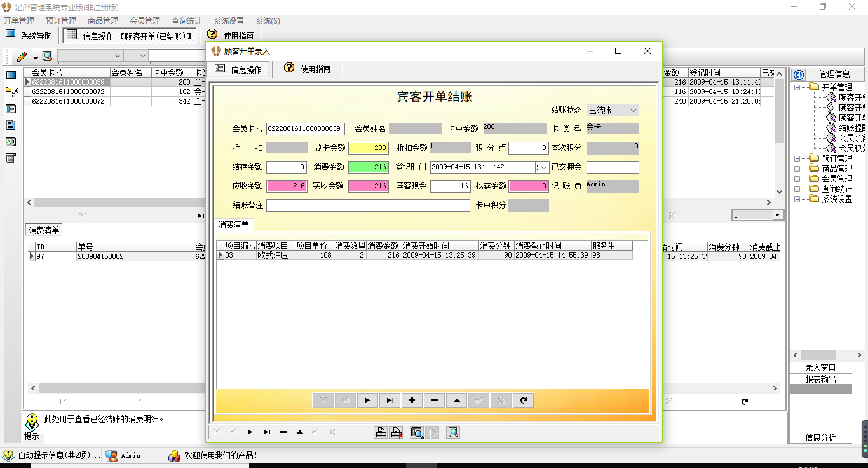This screenshot has height=468, width=868.
Task: Click the document page icon in left sidebar
Action: (x=11, y=125)
